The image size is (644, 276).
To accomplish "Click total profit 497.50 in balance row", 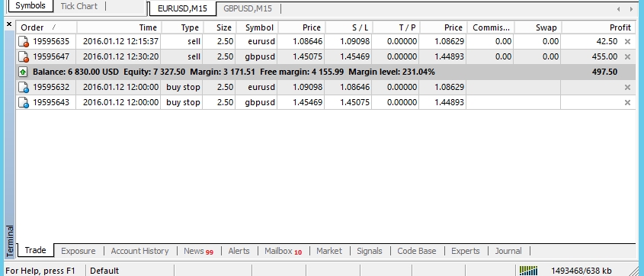I will point(604,72).
